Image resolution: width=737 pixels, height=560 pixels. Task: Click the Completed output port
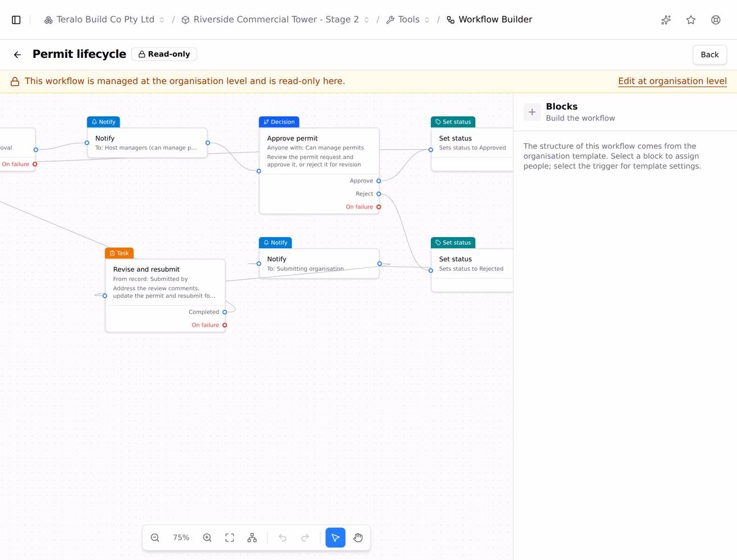[225, 312]
